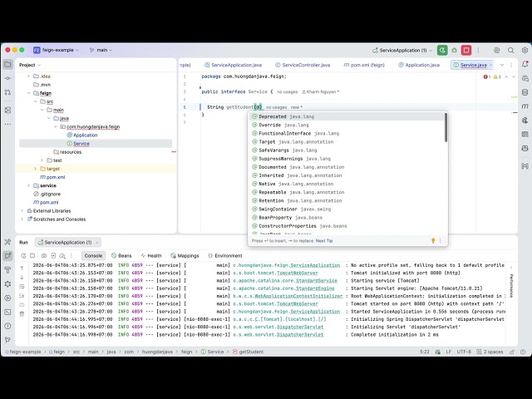Image resolution: width=532 pixels, height=399 pixels.
Task: Click the Debug bug icon in toolbar
Action: pos(455,50)
